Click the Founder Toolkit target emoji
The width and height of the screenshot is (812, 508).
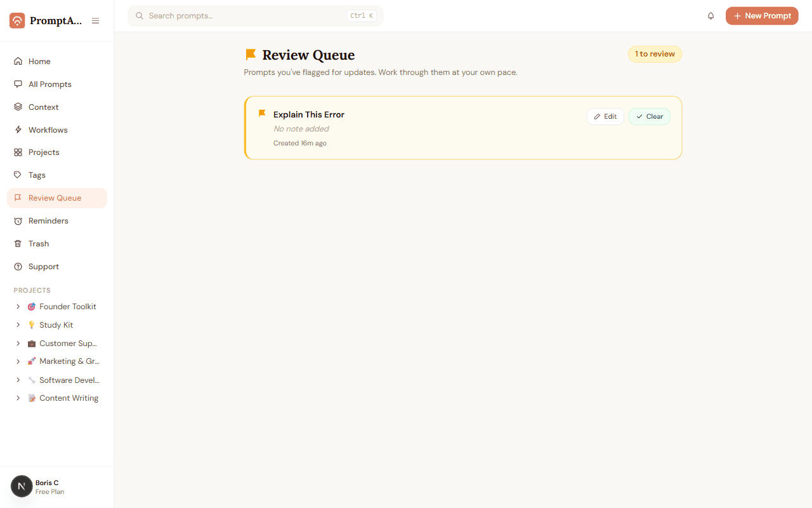32,307
